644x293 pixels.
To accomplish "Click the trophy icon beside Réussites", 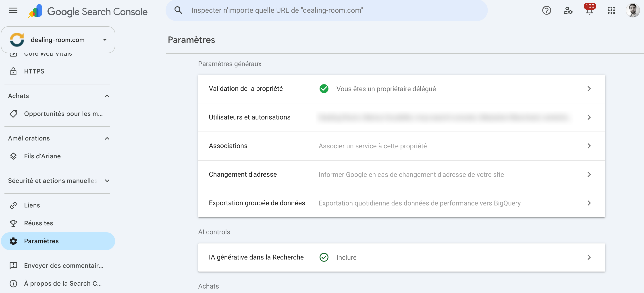I will click(13, 223).
